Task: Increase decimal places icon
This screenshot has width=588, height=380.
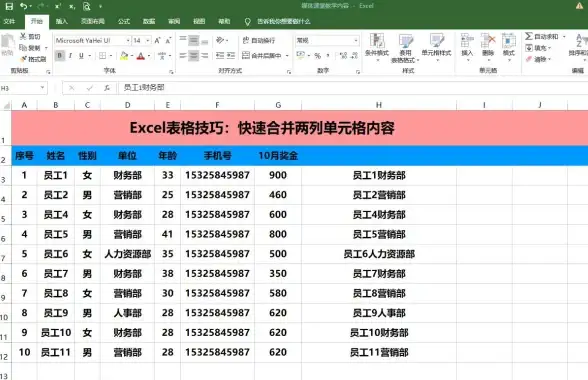Action: (x=343, y=56)
